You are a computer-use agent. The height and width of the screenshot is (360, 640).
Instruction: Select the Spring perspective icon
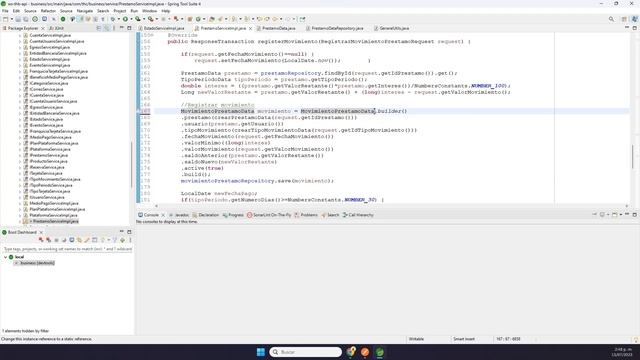click(634, 19)
